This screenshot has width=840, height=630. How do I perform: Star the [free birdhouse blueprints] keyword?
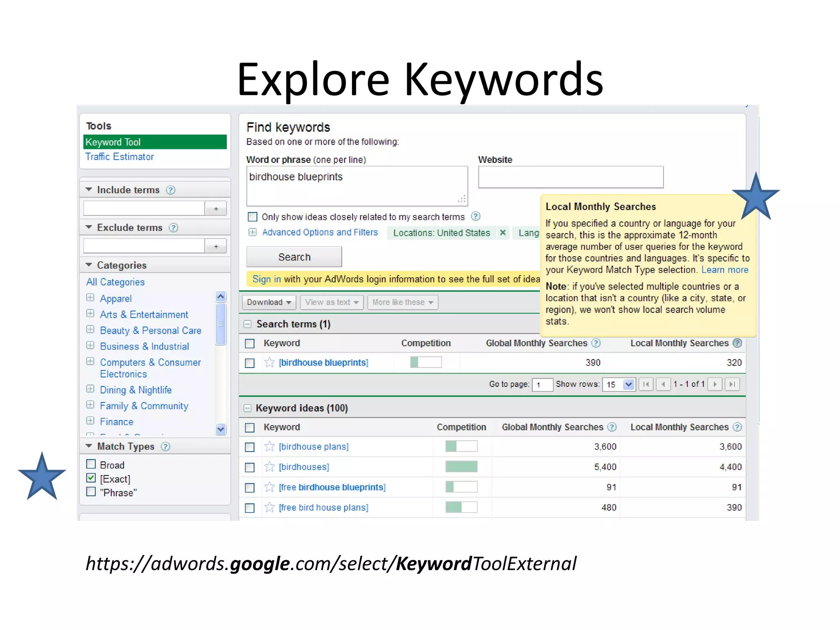[269, 487]
